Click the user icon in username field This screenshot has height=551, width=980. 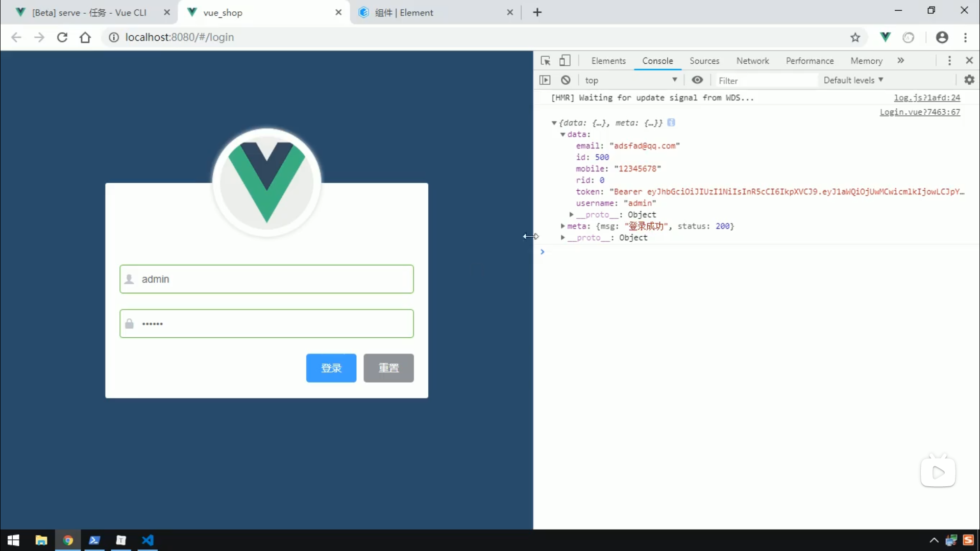(130, 279)
